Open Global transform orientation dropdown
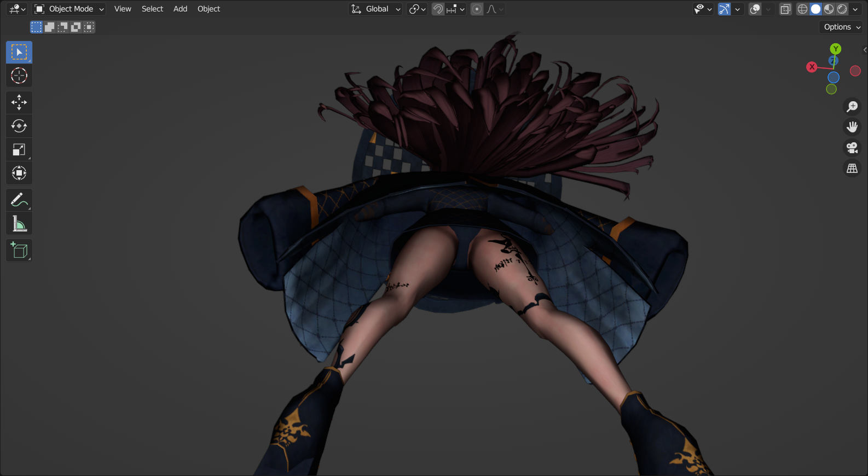The height and width of the screenshot is (476, 868). coord(376,9)
